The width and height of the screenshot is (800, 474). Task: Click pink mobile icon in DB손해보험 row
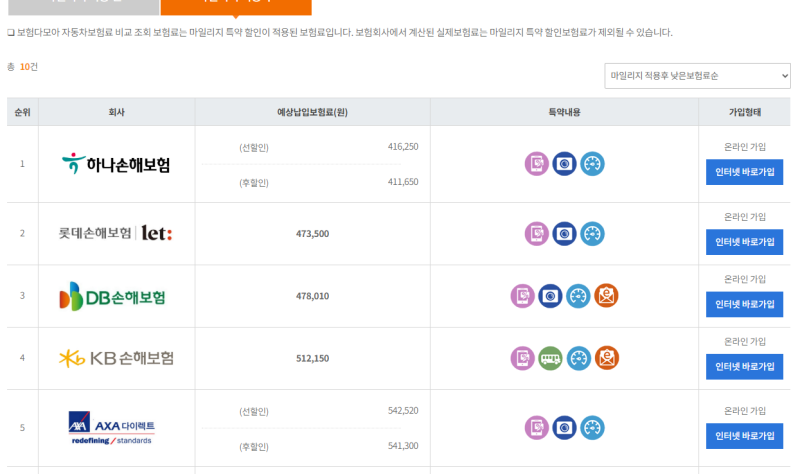pyautogui.click(x=522, y=296)
